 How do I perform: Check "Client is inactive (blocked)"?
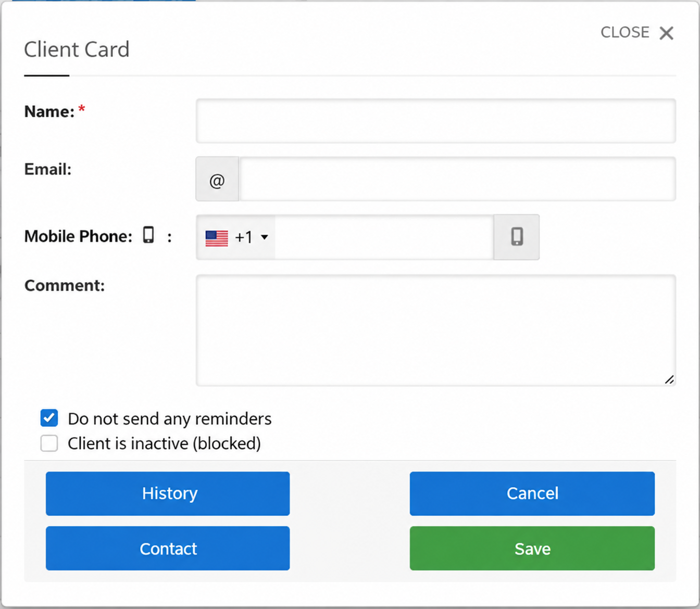pos(49,443)
